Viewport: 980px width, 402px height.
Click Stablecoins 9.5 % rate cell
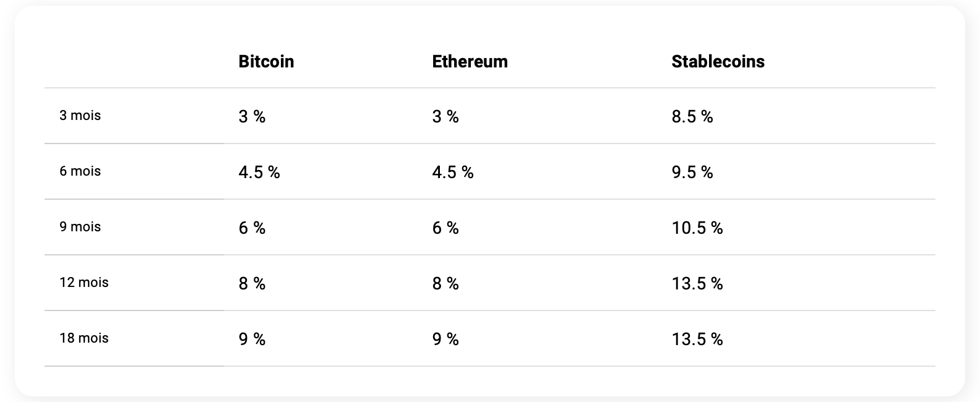click(x=692, y=172)
